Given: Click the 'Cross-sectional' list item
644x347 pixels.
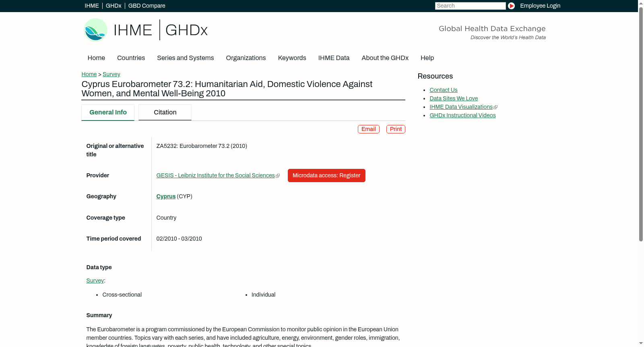Looking at the screenshot, I should click(x=122, y=295).
